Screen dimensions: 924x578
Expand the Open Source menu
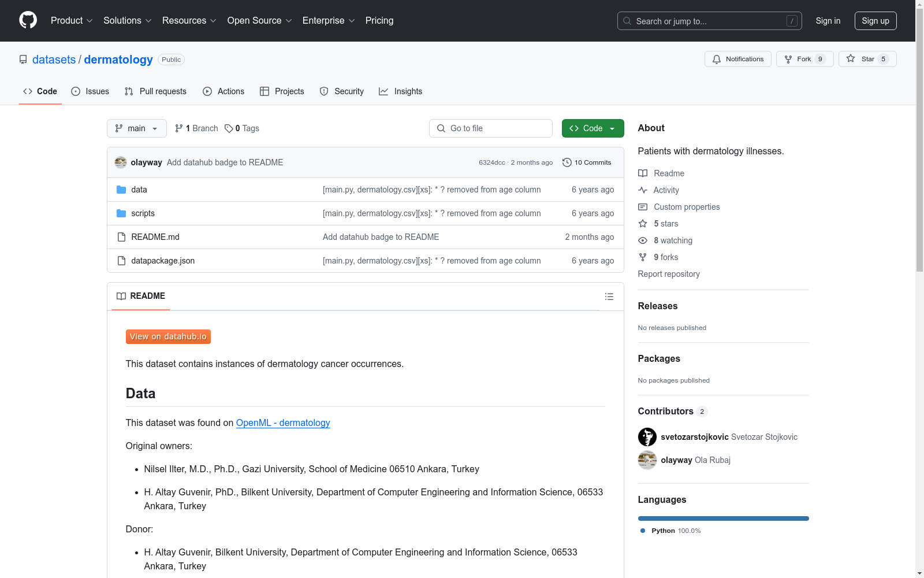(x=260, y=21)
